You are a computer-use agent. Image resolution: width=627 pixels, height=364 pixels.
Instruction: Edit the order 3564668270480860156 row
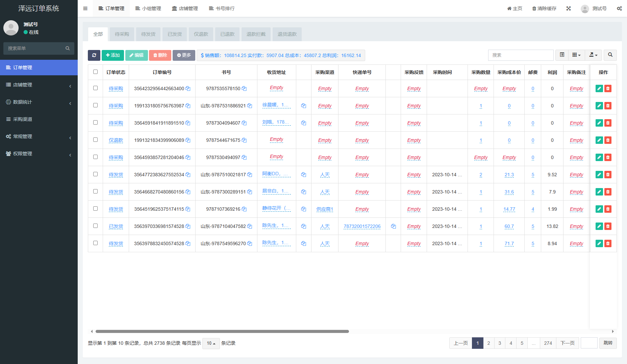(x=599, y=192)
